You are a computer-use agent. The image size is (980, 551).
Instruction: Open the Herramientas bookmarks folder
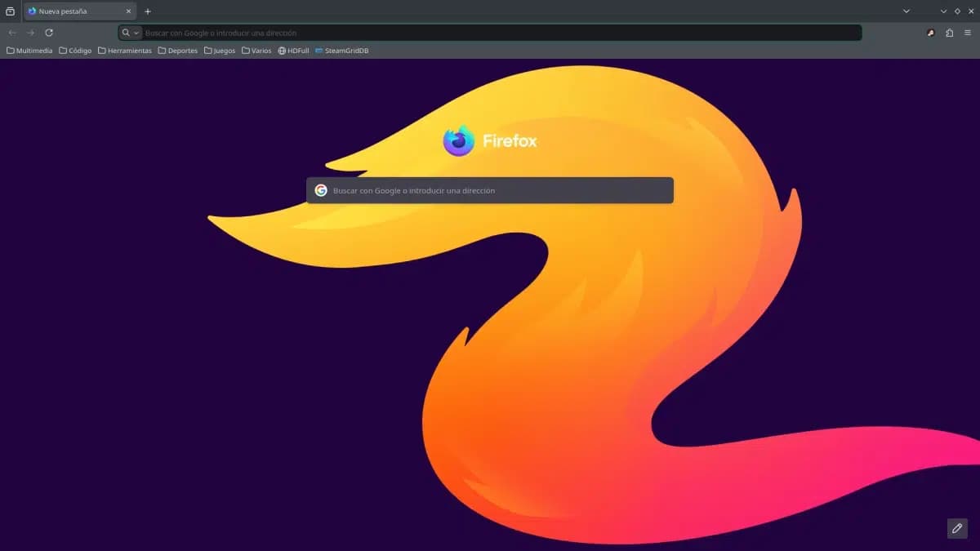click(x=124, y=50)
